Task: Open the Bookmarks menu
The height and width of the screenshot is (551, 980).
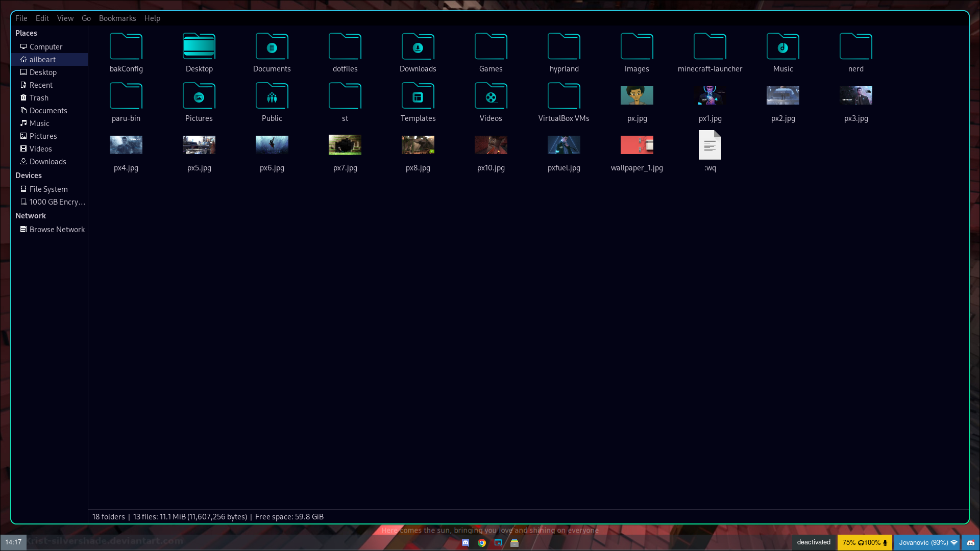Action: [117, 18]
